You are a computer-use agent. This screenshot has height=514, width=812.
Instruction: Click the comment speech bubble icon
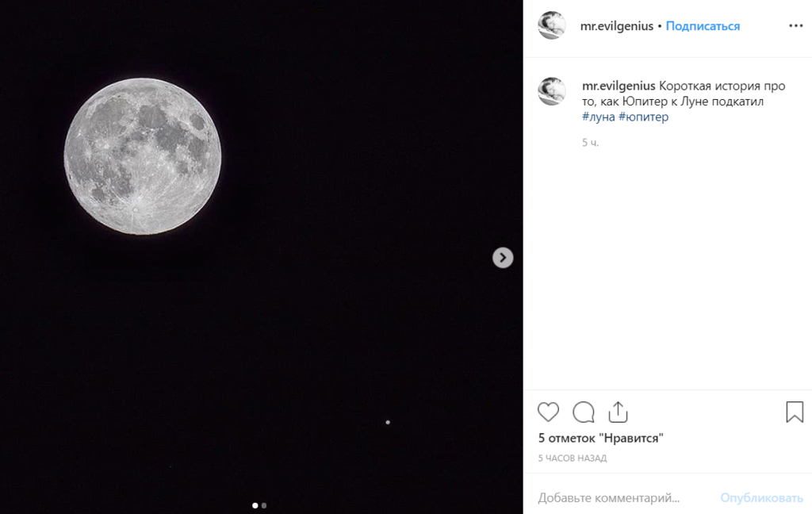point(584,412)
